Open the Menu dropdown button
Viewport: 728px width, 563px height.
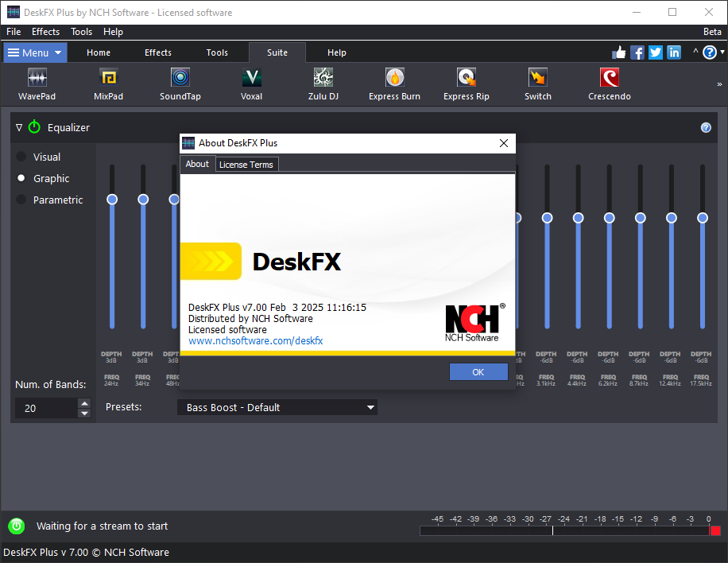tap(35, 52)
